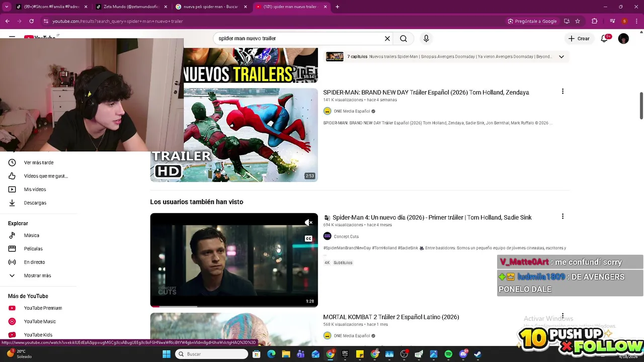Open Microsoft Edge from the taskbar
The height and width of the screenshot is (362, 644).
pos(271,354)
